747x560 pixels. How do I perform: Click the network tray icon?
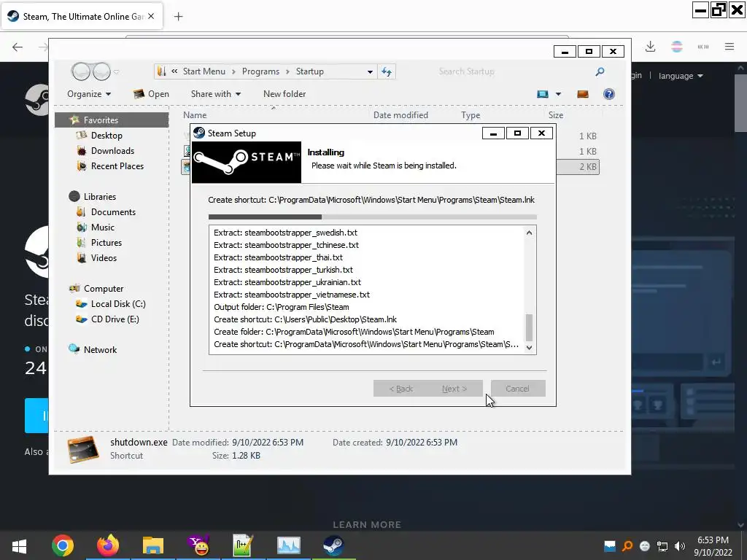tap(662, 546)
